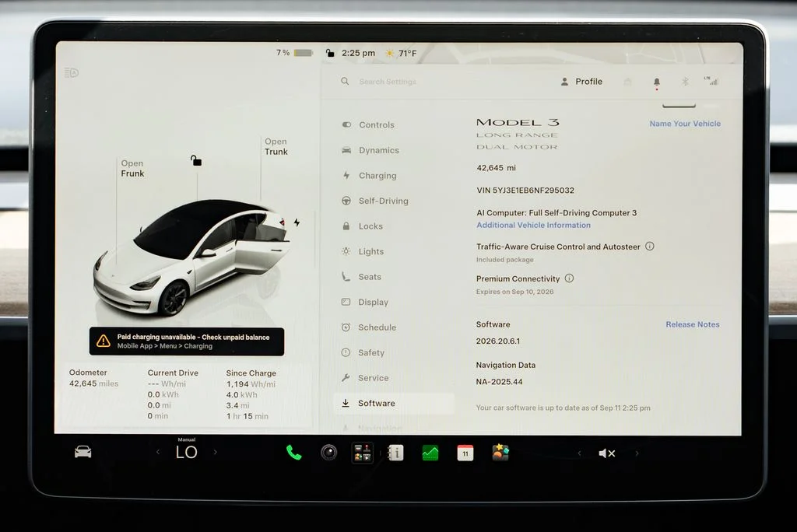
Task: Tap the Since Charge 1,194 Wh/mi value
Action: (251, 384)
